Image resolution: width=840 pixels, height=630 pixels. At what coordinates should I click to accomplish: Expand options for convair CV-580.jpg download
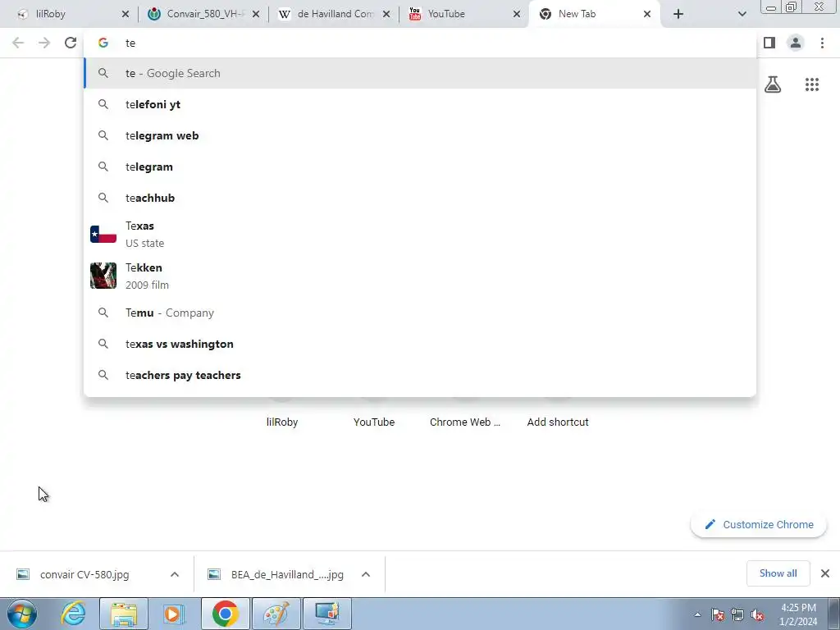pos(175,574)
